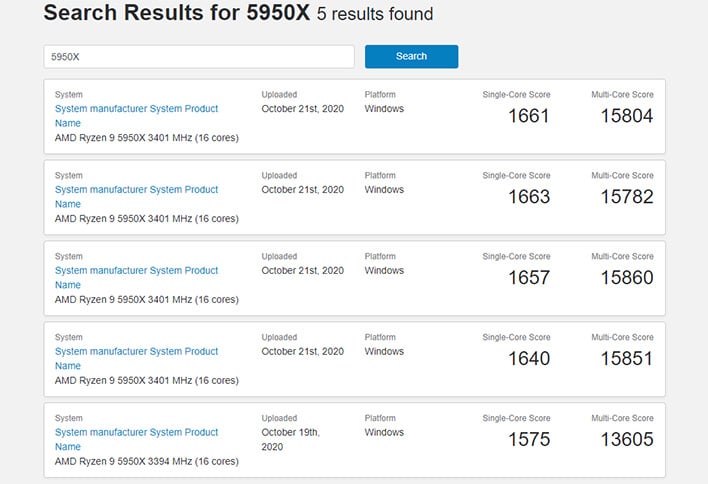This screenshot has height=484, width=708.
Task: Click upload date of result scoring 15804
Action: pos(303,109)
